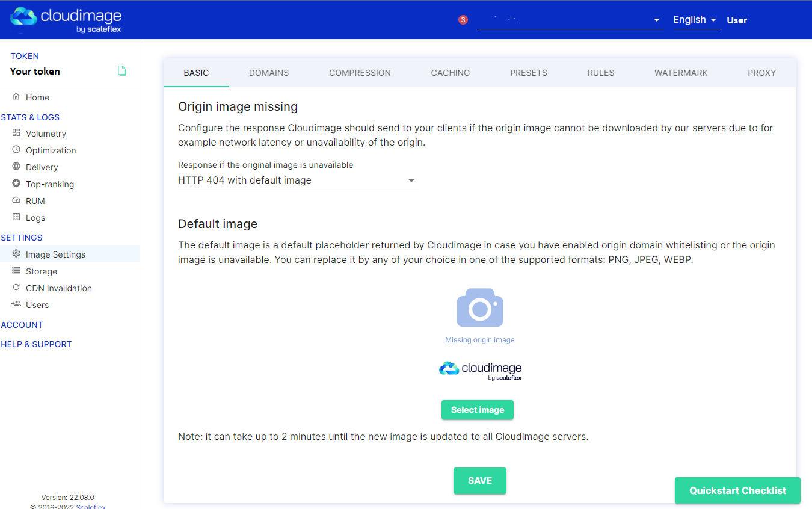The width and height of the screenshot is (812, 509).
Task: Click the CDN Invalidation refresh icon
Action: (x=16, y=288)
